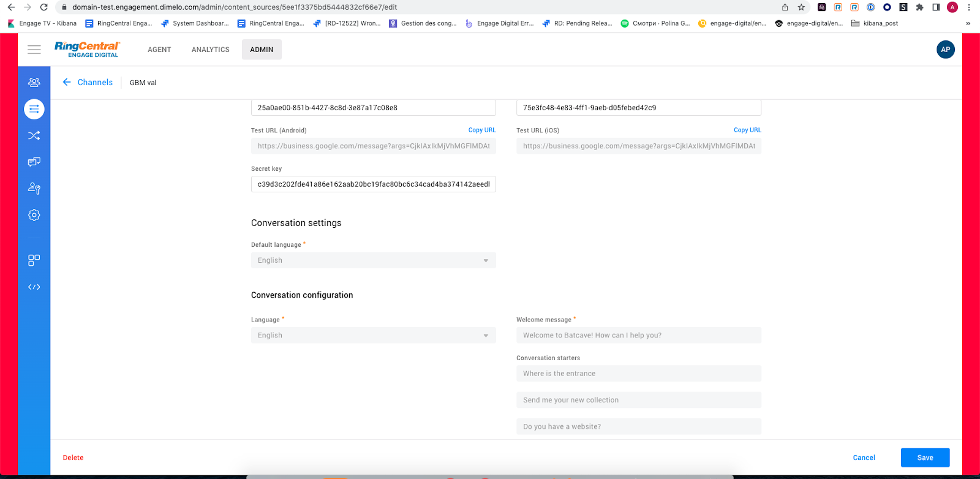Viewport: 980px width, 479px height.
Task: Click the 'Do you have a website?' field
Action: coord(639,426)
